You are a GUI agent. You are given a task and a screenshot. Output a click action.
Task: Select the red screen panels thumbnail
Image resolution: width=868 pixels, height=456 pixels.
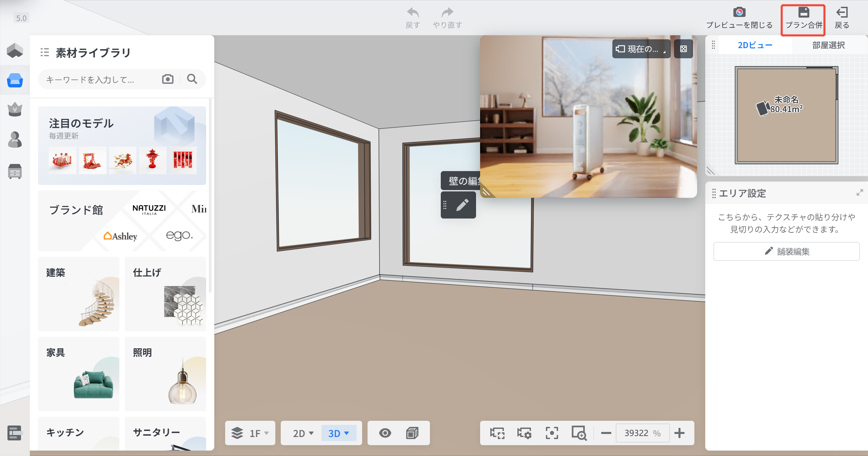pyautogui.click(x=183, y=160)
